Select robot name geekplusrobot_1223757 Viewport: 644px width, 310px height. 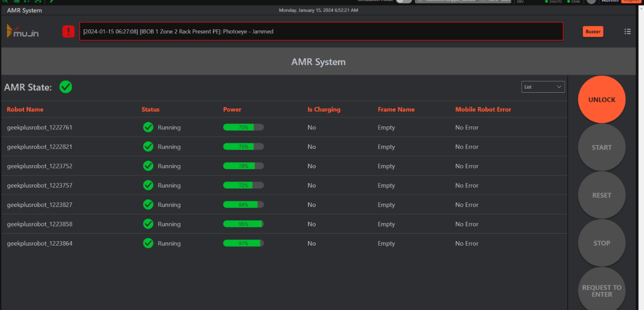point(40,185)
